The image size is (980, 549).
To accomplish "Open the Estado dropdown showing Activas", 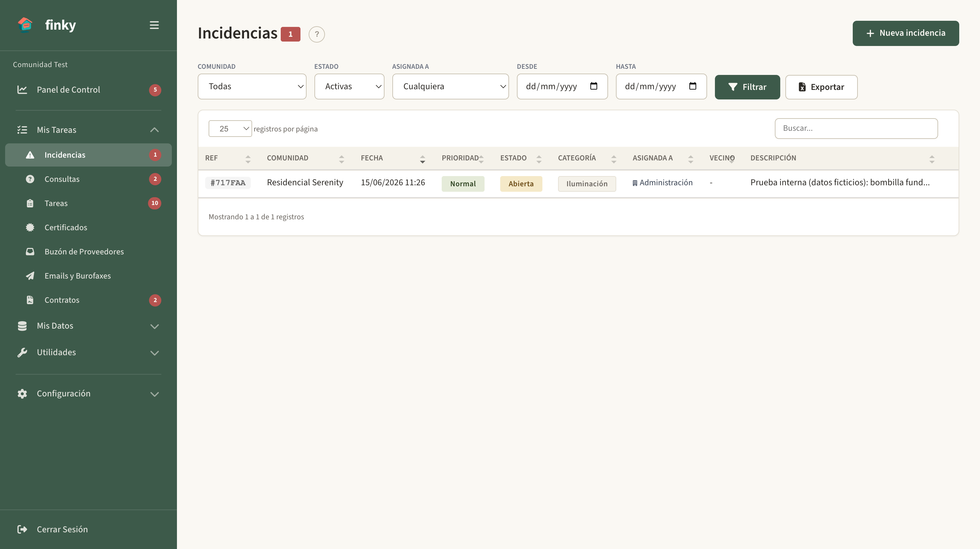I will click(x=349, y=87).
